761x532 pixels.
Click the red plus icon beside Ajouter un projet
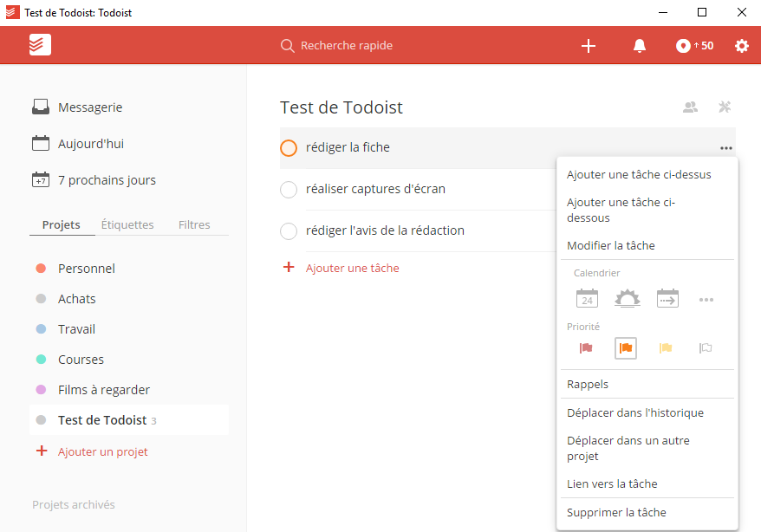coord(42,451)
